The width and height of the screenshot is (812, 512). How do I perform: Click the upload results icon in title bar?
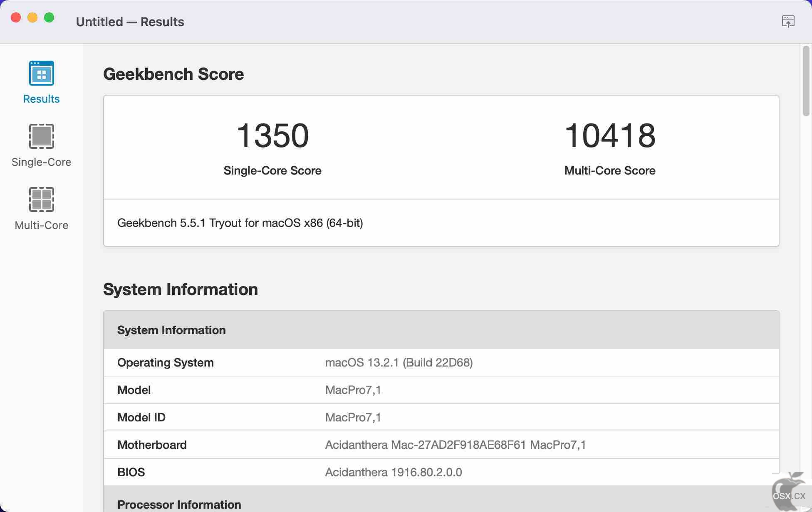pos(788,21)
